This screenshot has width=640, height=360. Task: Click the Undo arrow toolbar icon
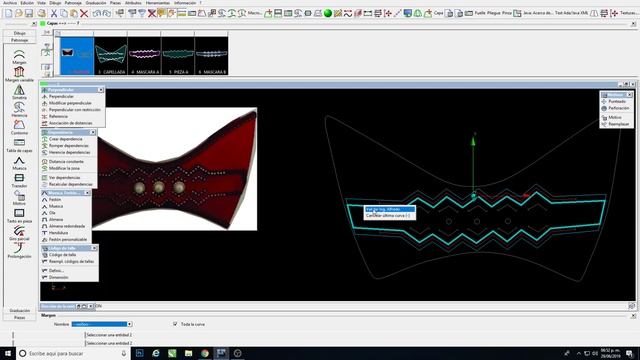pyautogui.click(x=96, y=13)
